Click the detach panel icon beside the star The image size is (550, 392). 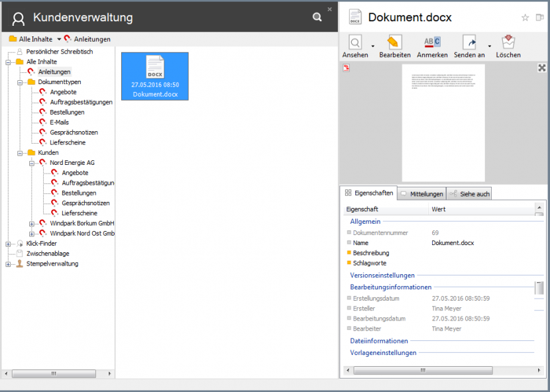539,18
